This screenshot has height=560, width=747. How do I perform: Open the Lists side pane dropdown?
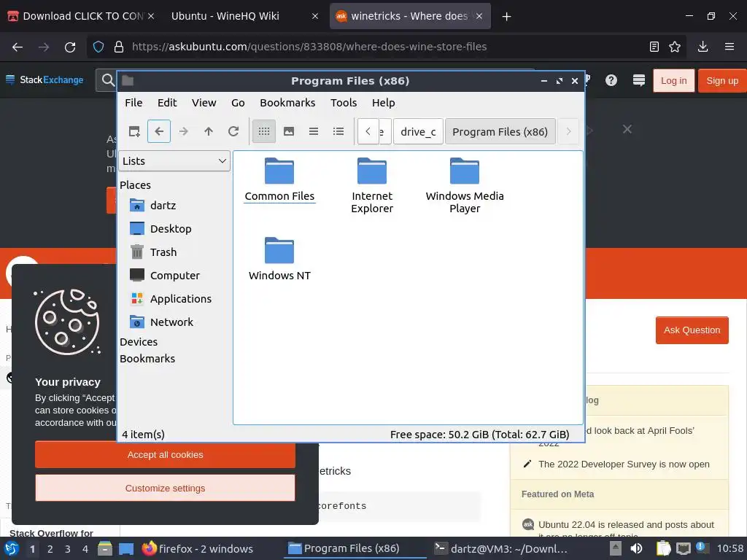(174, 161)
